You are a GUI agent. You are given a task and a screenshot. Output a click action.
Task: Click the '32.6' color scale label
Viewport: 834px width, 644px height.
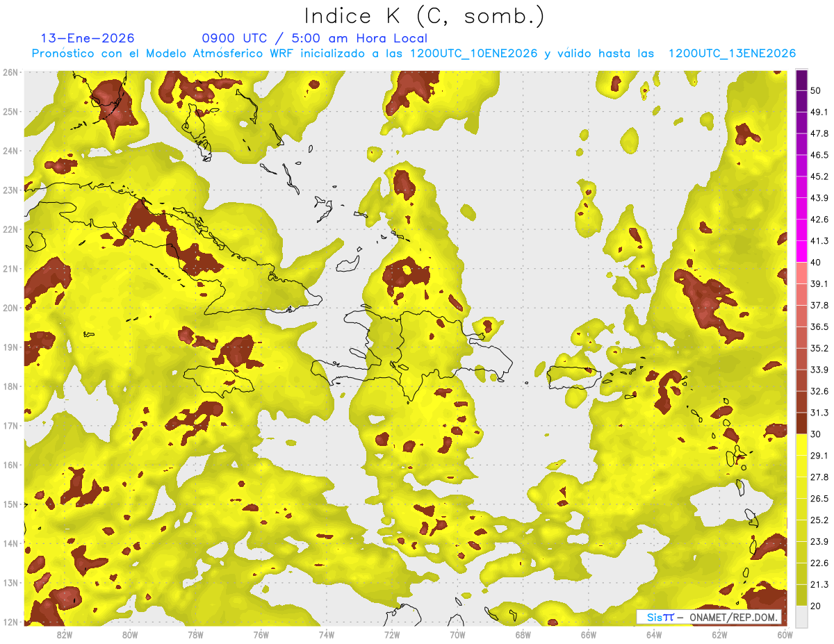pyautogui.click(x=819, y=391)
